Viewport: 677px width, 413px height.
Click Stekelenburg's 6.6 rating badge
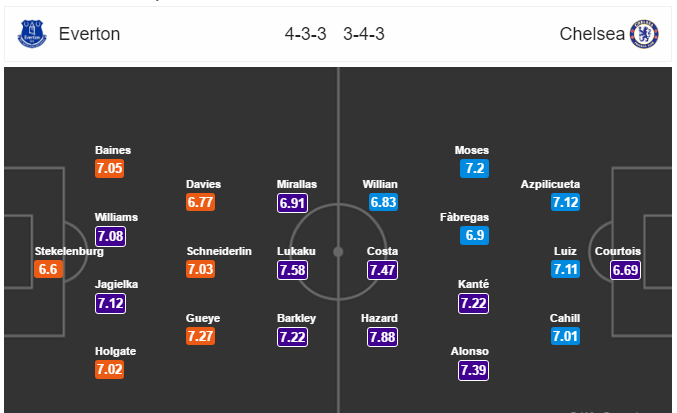point(47,270)
